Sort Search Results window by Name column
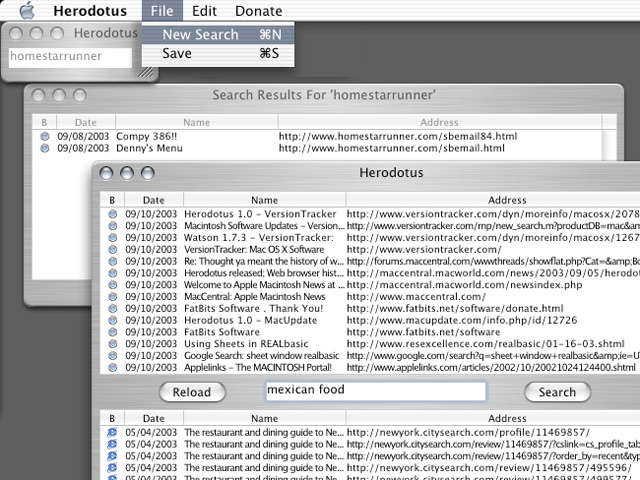The height and width of the screenshot is (480, 640). pyautogui.click(x=197, y=122)
